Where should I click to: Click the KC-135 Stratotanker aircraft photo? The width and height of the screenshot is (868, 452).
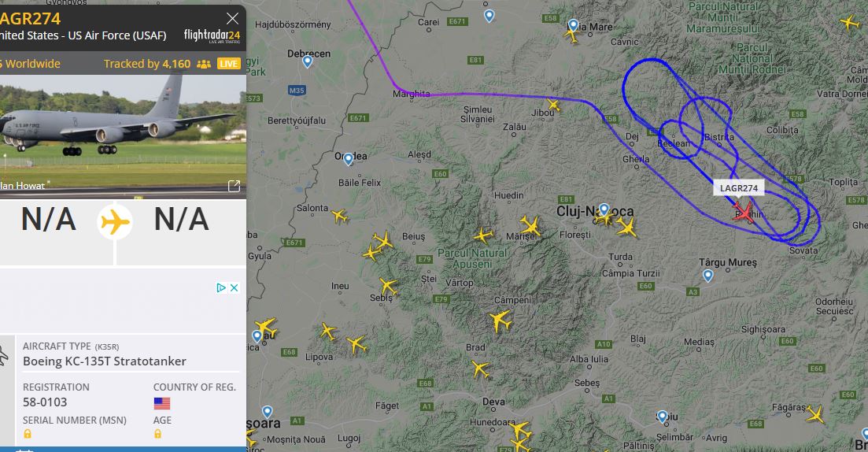(x=123, y=132)
